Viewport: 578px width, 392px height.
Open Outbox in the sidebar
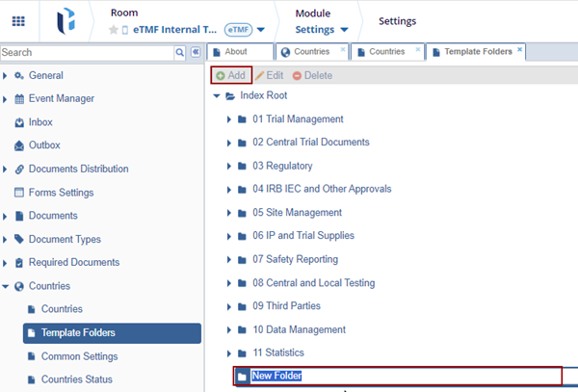click(44, 145)
